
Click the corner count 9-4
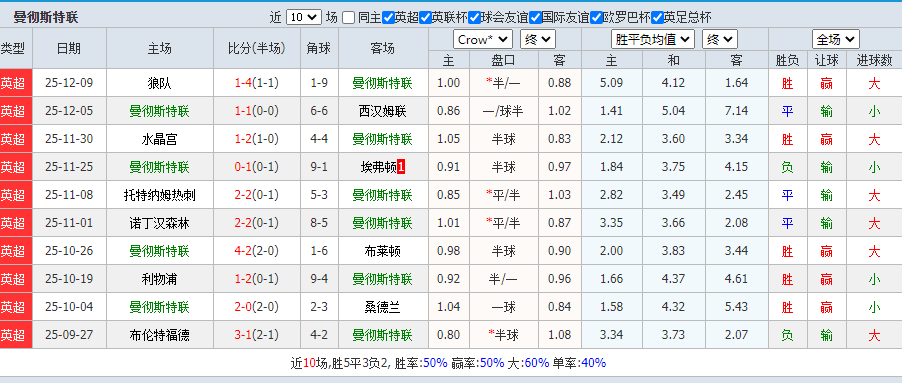coord(319,279)
